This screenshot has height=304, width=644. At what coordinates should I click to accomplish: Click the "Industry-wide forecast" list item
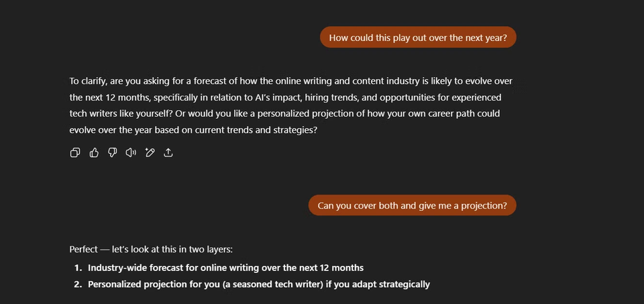(x=140, y=267)
